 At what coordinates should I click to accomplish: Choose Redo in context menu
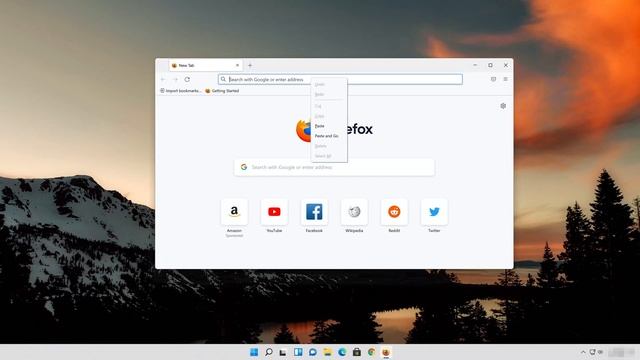(x=329, y=94)
